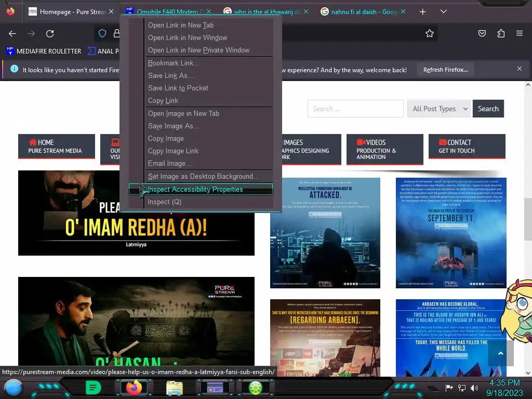
Task: Open the Start orb button
Action: [x=14, y=388]
